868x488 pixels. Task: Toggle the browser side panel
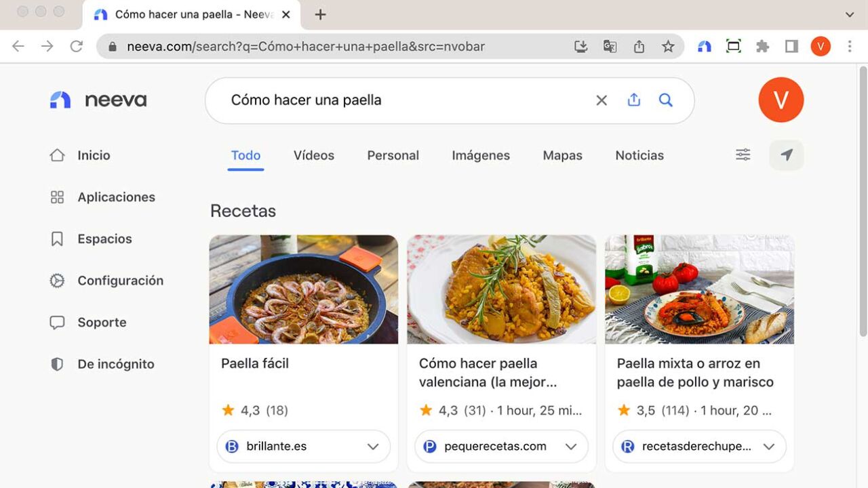point(791,47)
